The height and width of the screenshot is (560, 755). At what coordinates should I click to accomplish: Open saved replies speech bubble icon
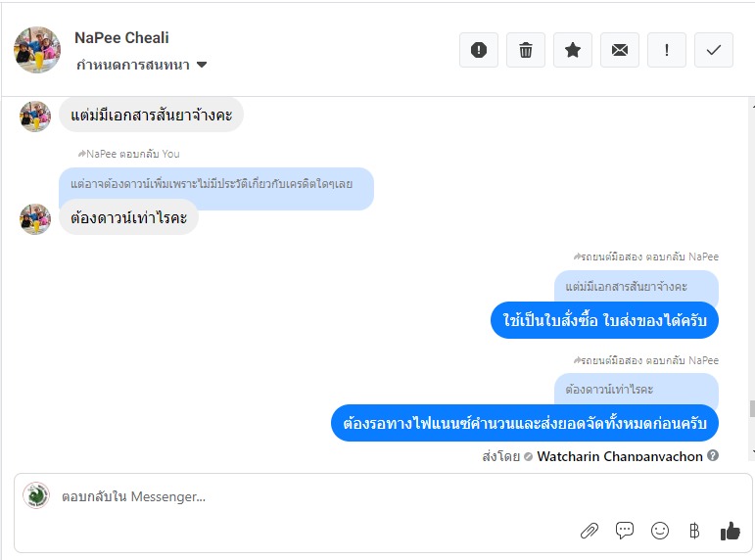pos(625,531)
